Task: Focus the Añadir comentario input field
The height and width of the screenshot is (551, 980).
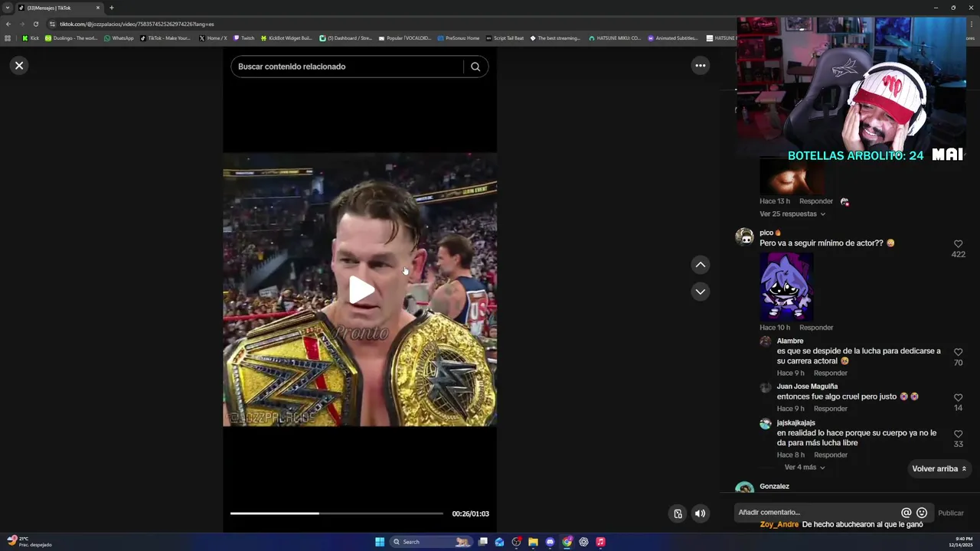Action: tap(815, 513)
